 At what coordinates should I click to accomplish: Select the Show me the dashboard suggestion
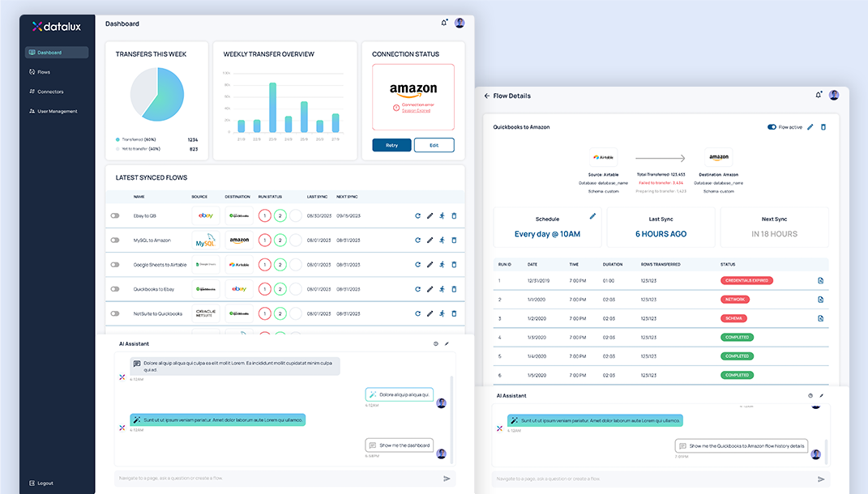coord(399,445)
